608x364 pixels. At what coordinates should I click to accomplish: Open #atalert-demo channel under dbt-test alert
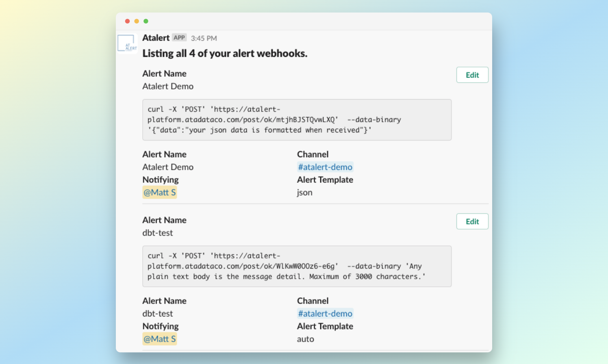click(x=325, y=314)
